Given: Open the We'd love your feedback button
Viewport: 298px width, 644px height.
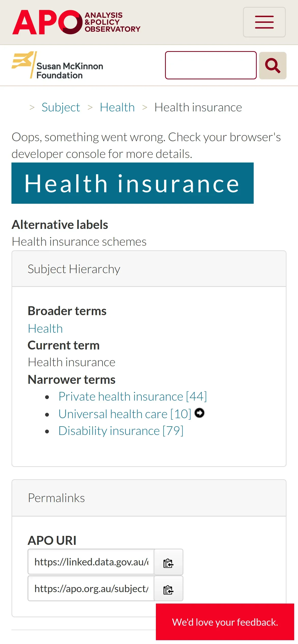Looking at the screenshot, I should (x=225, y=622).
